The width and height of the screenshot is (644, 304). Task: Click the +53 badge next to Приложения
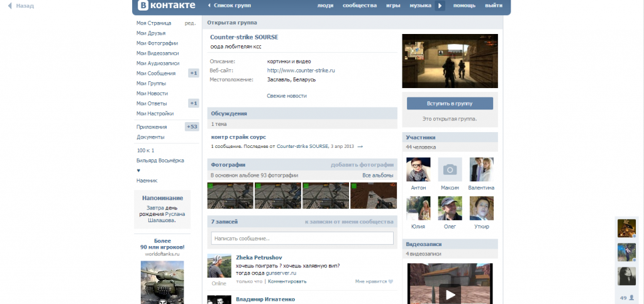click(192, 127)
